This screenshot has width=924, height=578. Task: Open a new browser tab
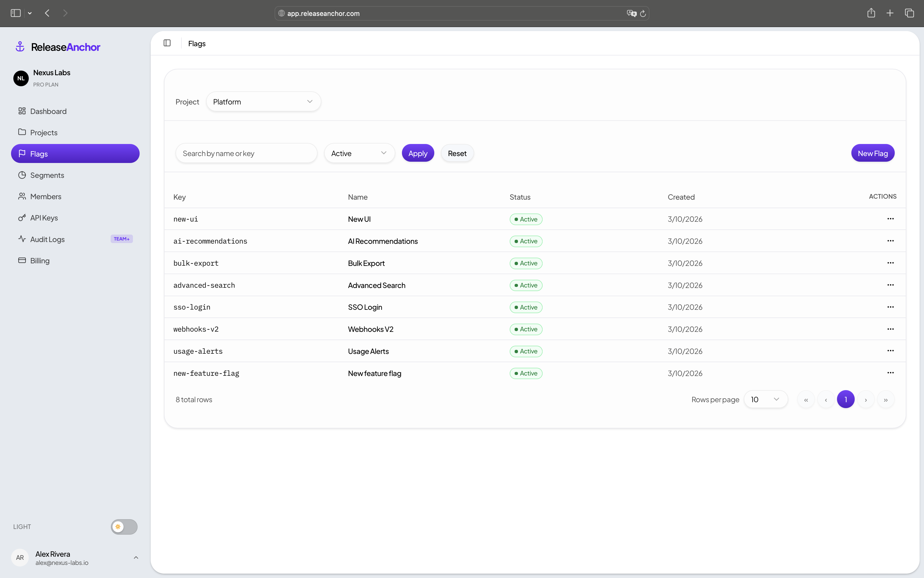coord(890,13)
